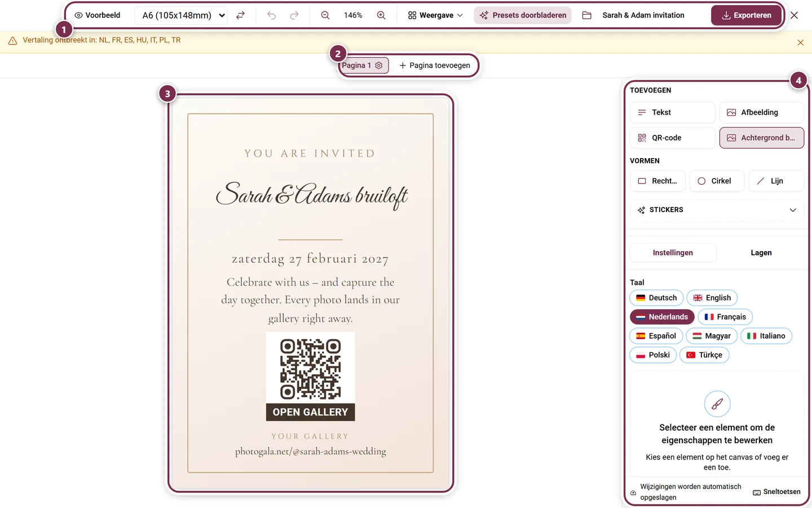The image size is (812, 508).
Task: Set the Achtergrond background image
Action: coord(761,138)
